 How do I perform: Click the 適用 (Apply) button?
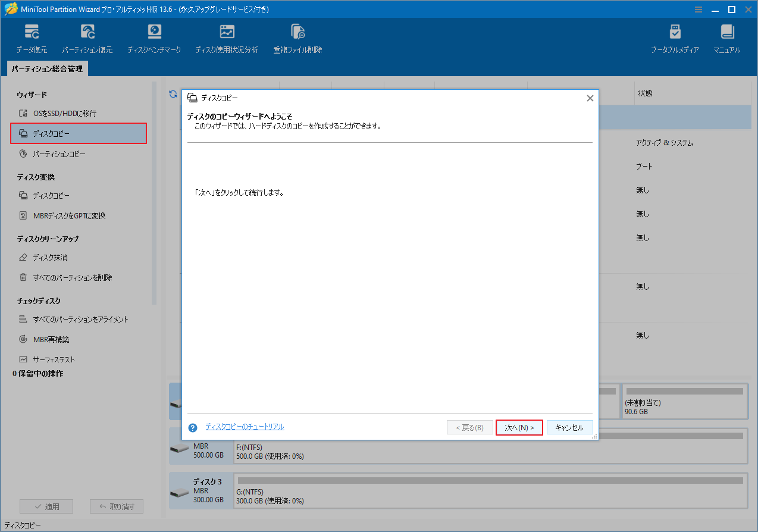coord(46,506)
